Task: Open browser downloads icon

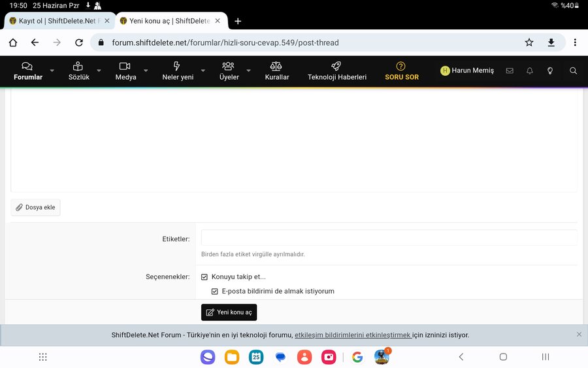Action: pyautogui.click(x=551, y=42)
